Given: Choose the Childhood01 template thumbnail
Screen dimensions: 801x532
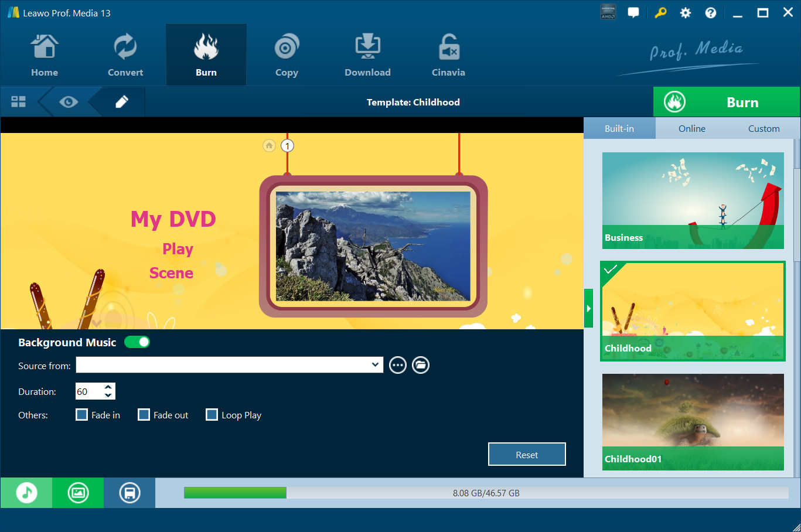Looking at the screenshot, I should [693, 422].
